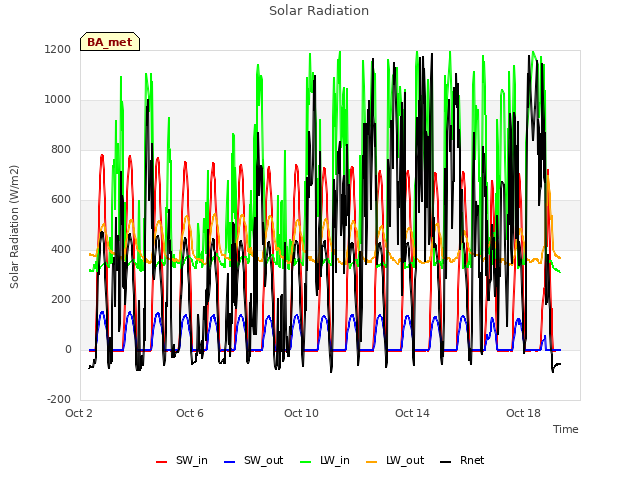The image size is (640, 480).
Task: Click the black Rnet legend swatch
Action: [x=446, y=462]
